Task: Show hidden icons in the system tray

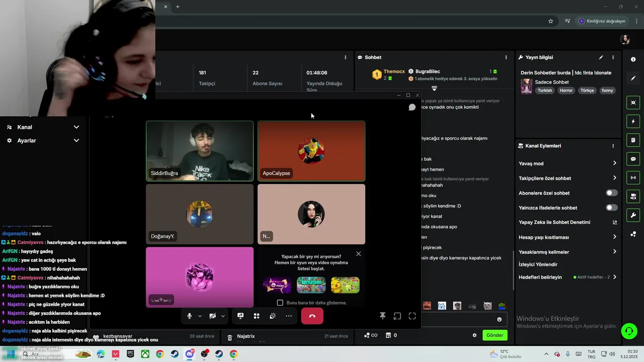Action: [x=546, y=354]
